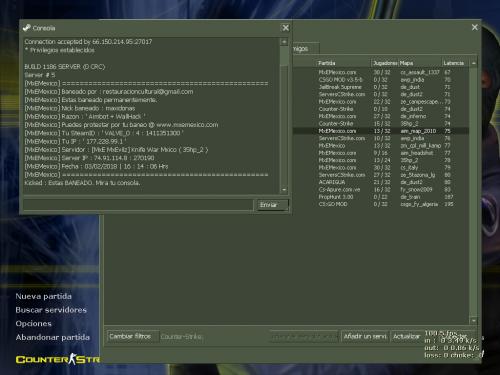
Task: Click the Actualizar button
Action: pos(406,336)
